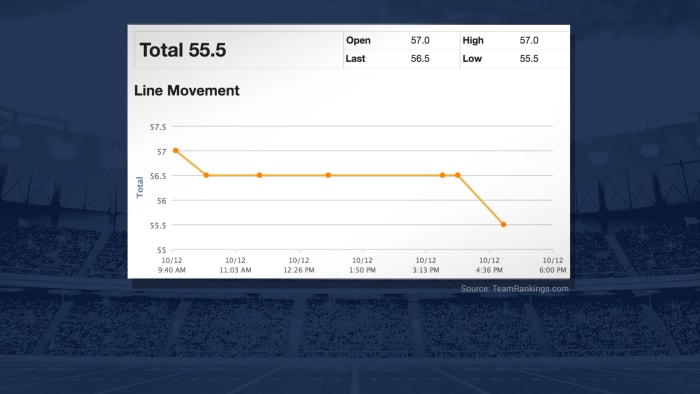Select the data point near 1:50 PM
Screen dimensions: 700x394
[328, 175]
